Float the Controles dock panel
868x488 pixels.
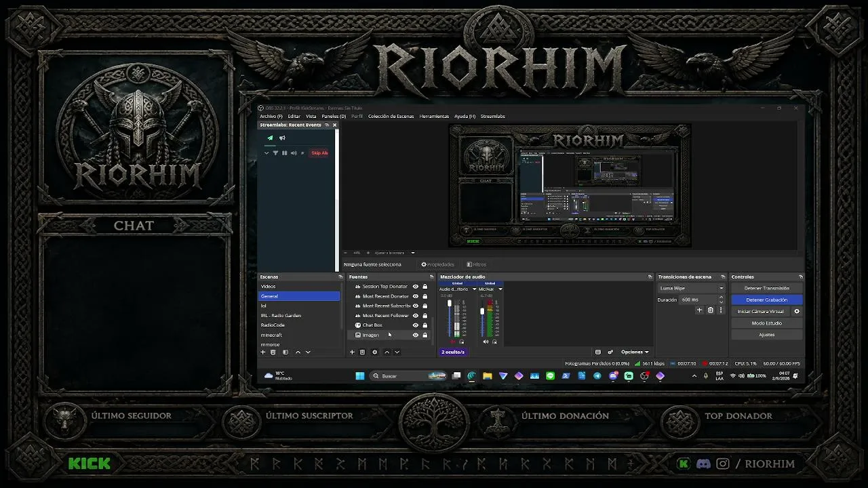coord(801,277)
